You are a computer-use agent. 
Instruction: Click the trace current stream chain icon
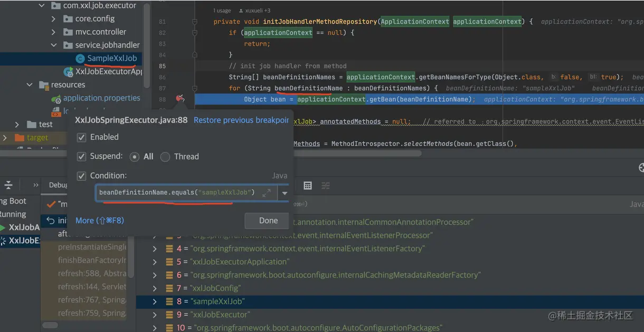[326, 186]
